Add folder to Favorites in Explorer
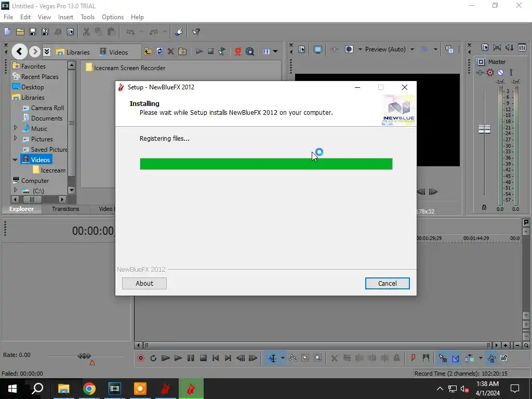This screenshot has width=532, height=399. point(182,51)
